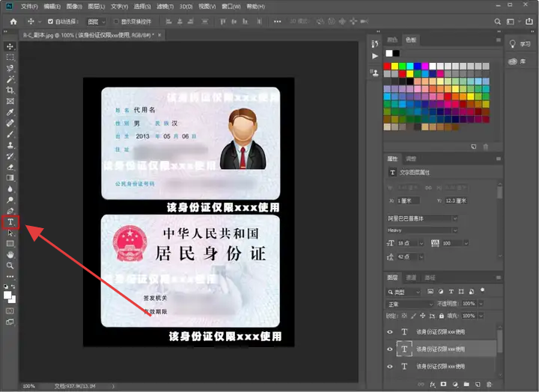Open the Actions play-button panel icon

(x=375, y=56)
